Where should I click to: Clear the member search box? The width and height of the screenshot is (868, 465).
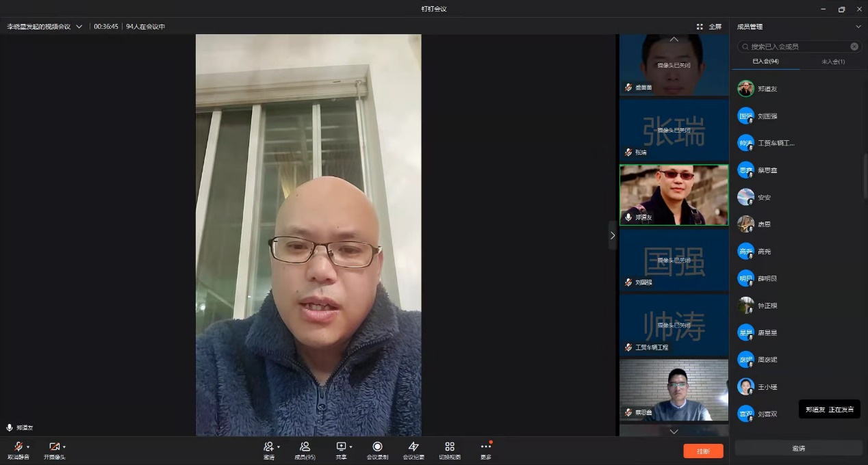(854, 46)
